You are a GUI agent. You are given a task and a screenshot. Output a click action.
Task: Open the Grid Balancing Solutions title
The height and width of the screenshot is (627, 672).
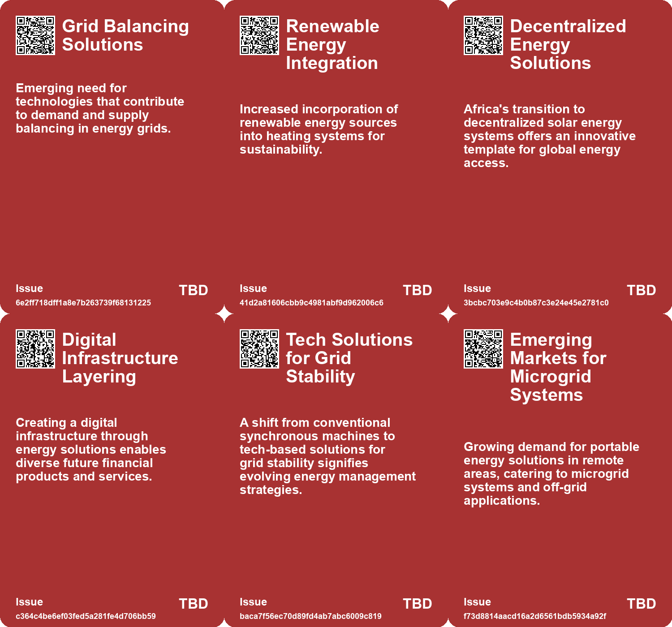click(125, 35)
